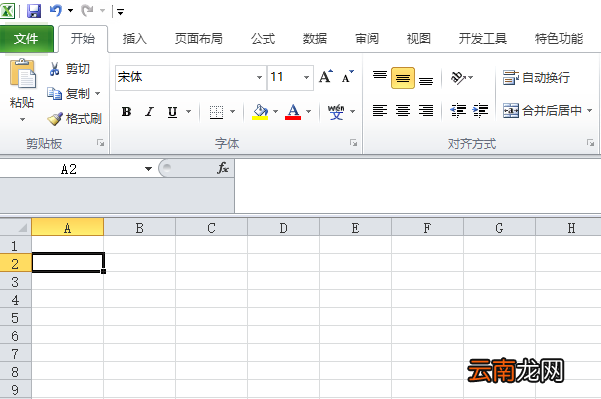Switch to the 插入 tab
Viewport: 601px width, 399px height.
coord(135,39)
